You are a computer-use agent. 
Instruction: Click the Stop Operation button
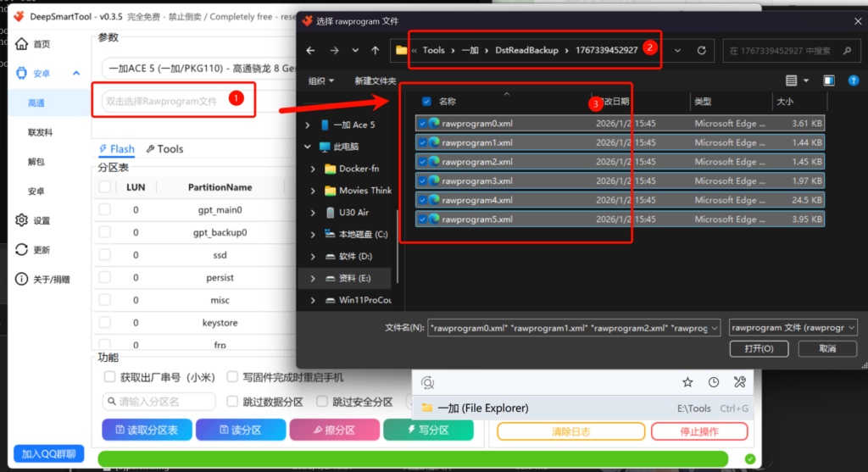(699, 431)
